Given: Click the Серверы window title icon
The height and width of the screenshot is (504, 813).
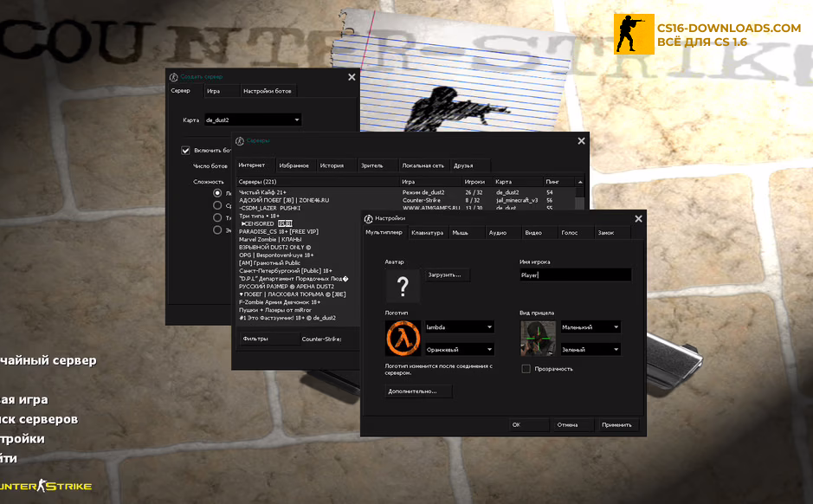Looking at the screenshot, I should pos(240,141).
